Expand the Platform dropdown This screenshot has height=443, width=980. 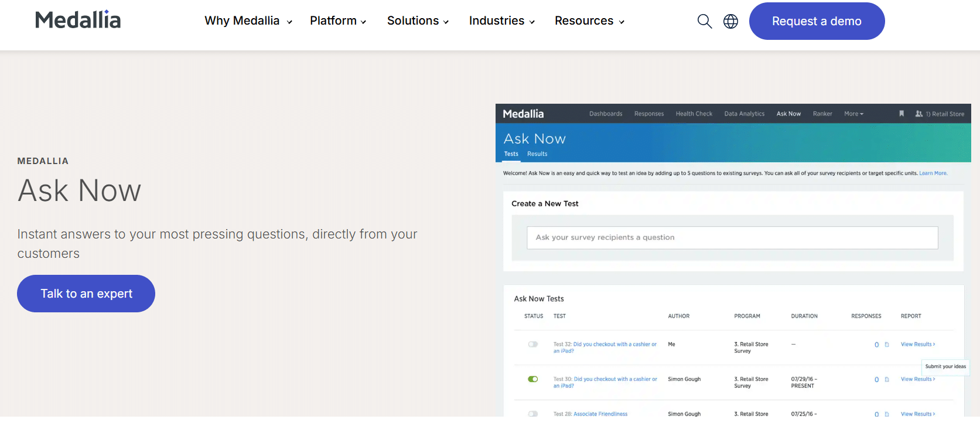pos(338,21)
